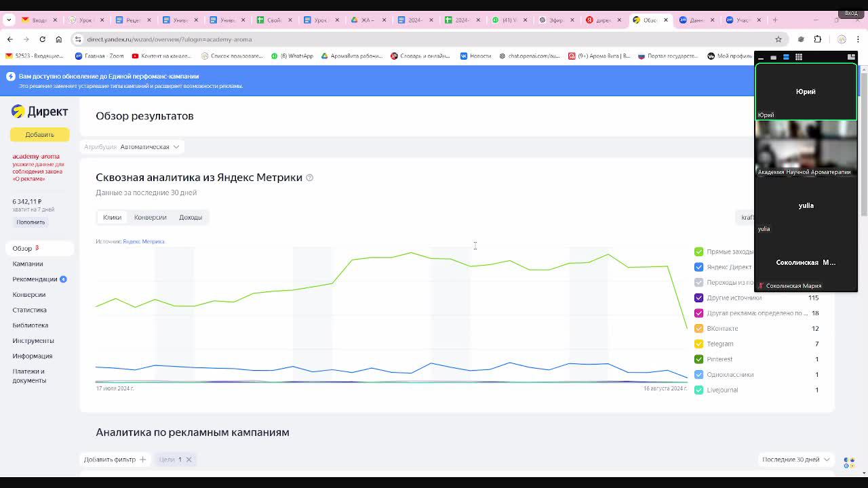Select the Доходы tab
Screen dimensions: 868x488
(x=191, y=218)
